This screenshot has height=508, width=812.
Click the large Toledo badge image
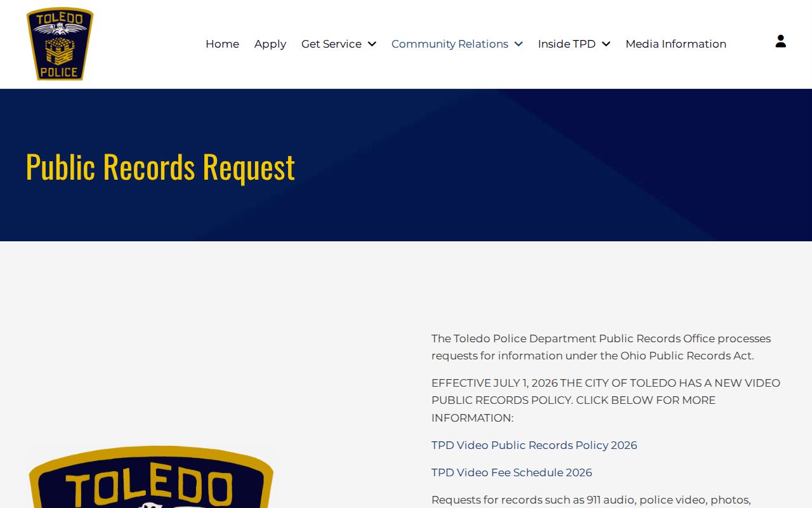click(151, 477)
